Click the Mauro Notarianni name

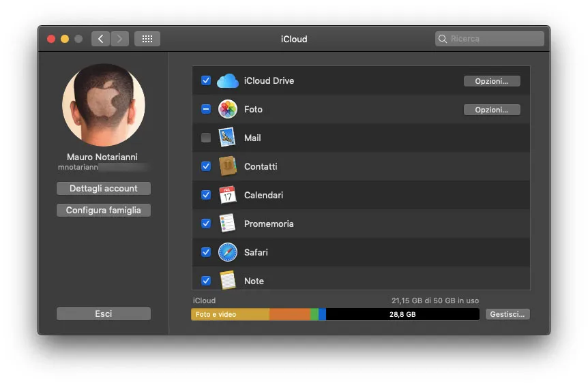(x=102, y=157)
